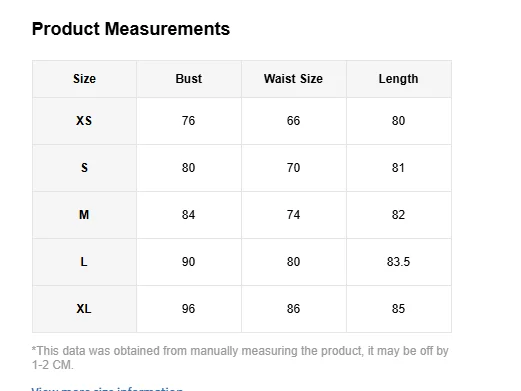
Task: Select the XL size row label
Action: coord(84,309)
